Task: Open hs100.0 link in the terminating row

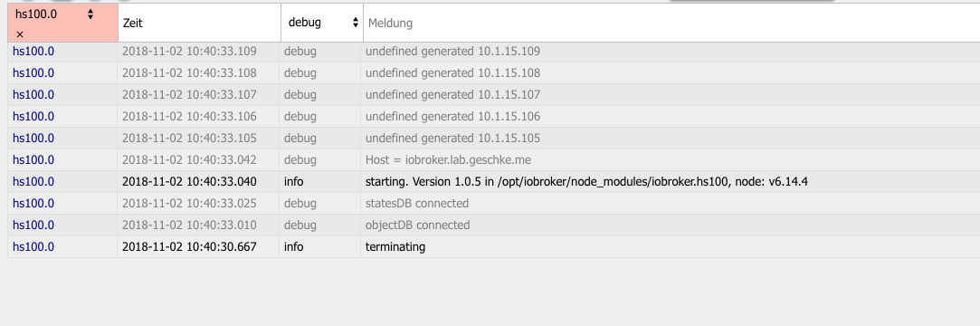Action: [x=33, y=246]
